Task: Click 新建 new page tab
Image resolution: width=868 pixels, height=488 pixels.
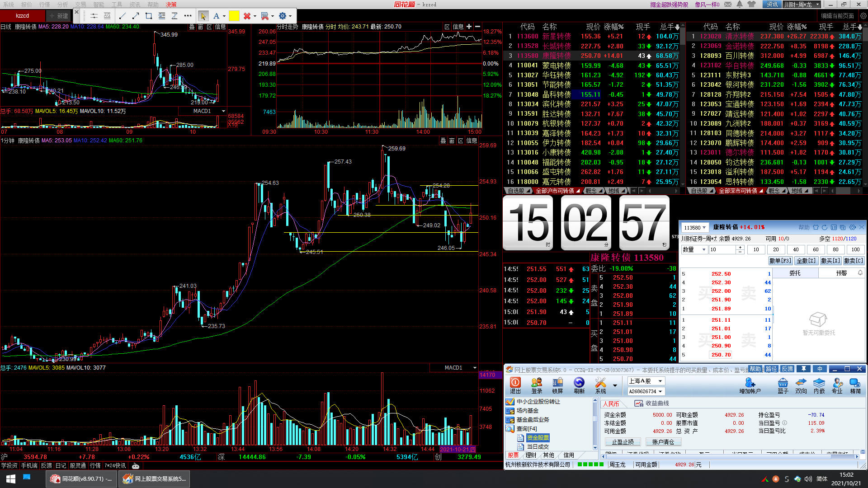Action: 59,16
